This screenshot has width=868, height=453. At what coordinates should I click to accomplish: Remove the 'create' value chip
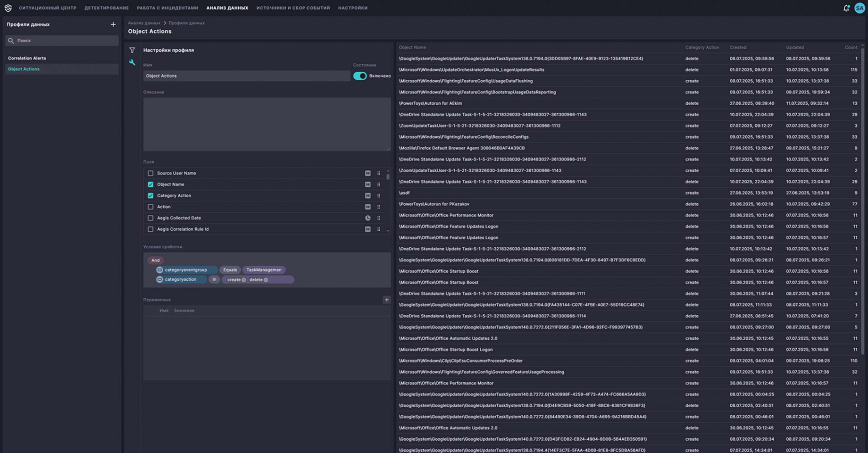click(x=244, y=280)
